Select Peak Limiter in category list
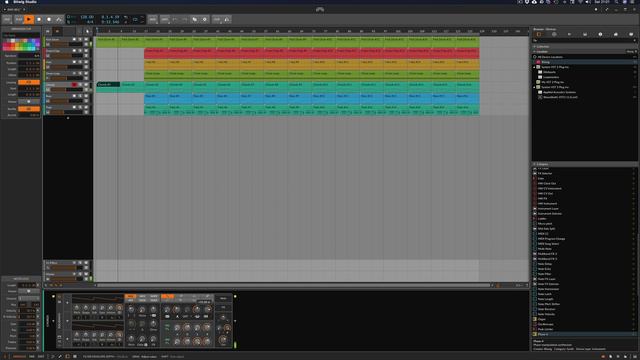The height and width of the screenshot is (360, 640). pos(546,329)
